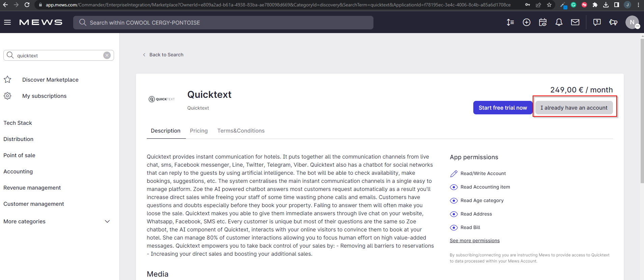Open See more permissions link
Image resolution: width=644 pixels, height=280 pixels.
[x=474, y=241]
